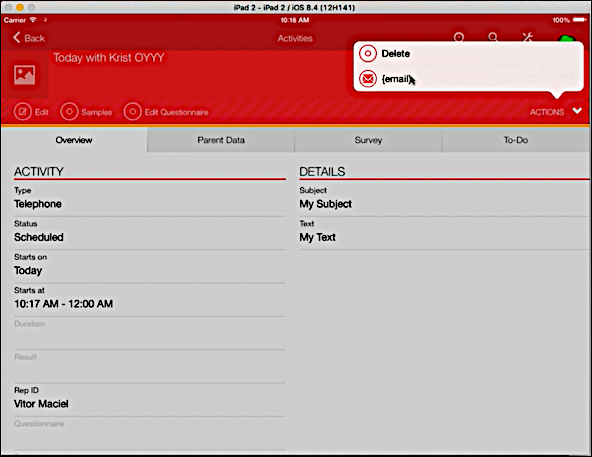Click the Delete circle icon in popup

pos(367,54)
